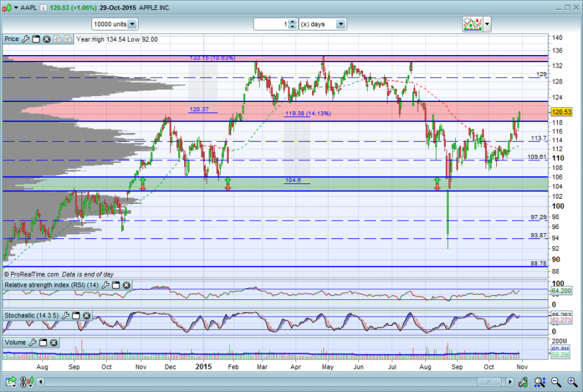Open Volume panel wrench settings
The height and width of the screenshot is (392, 583).
tap(32, 342)
